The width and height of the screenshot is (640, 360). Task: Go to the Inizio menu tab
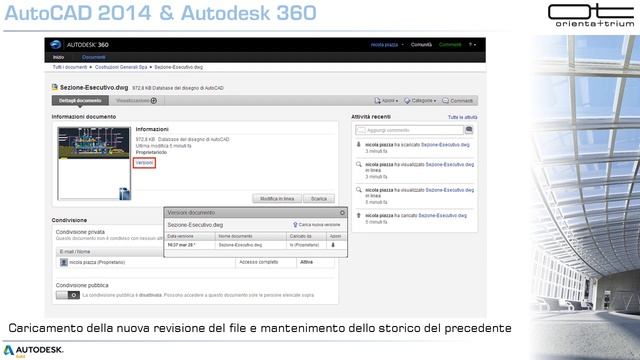pyautogui.click(x=58, y=57)
